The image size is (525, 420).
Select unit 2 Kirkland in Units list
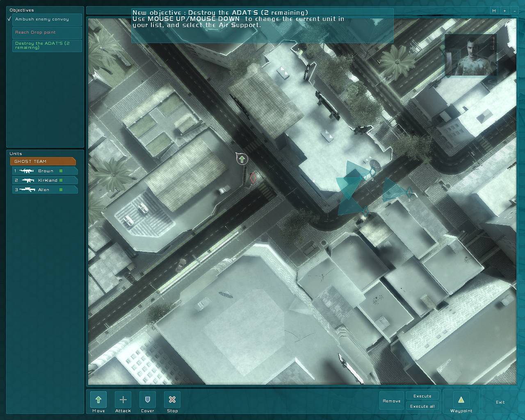click(45, 180)
